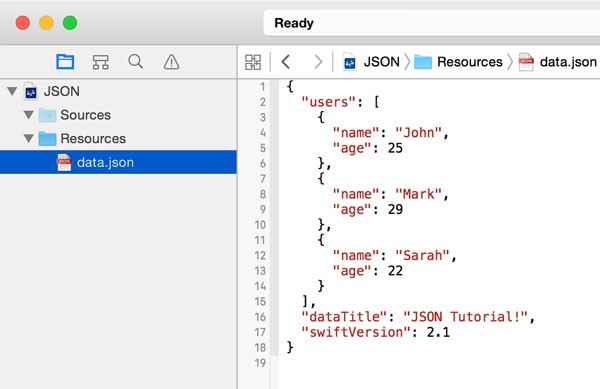600x389 pixels.
Task: Click Resources folder icon in jump bar
Action: (x=423, y=62)
